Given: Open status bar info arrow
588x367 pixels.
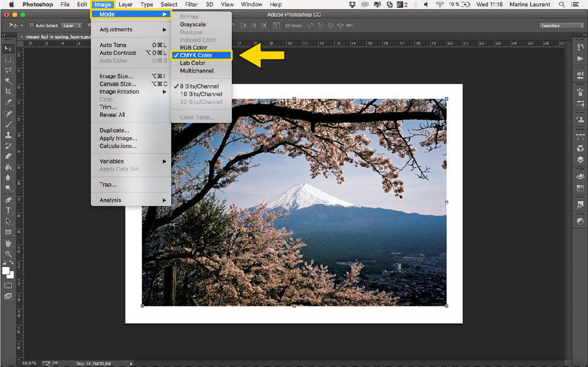Looking at the screenshot, I should click(131, 363).
